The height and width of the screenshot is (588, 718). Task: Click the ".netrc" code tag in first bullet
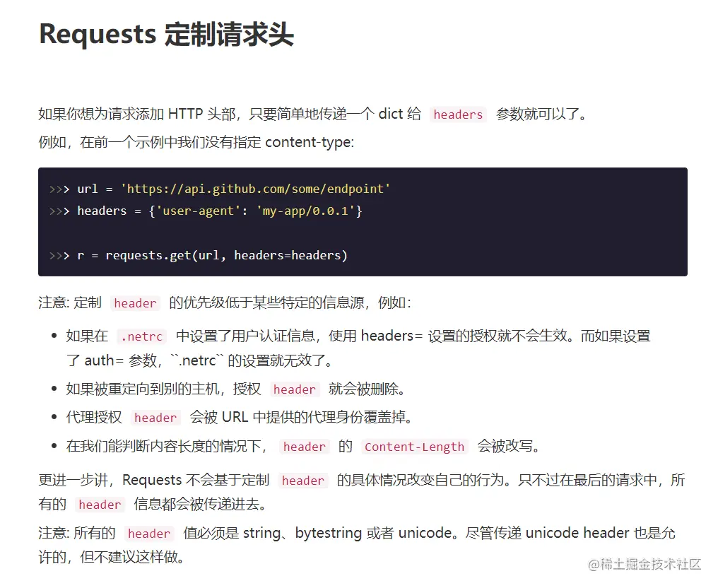pos(141,336)
